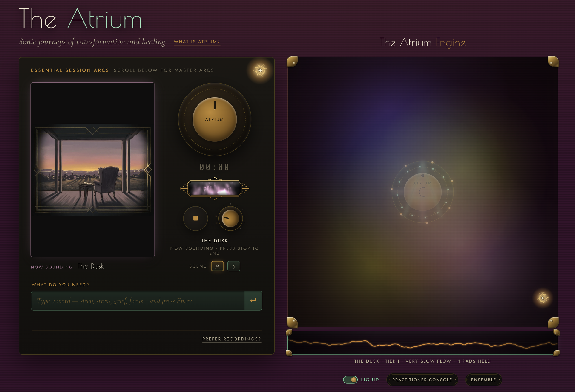Click the ornate nebula visualizer display
Viewport: 575px width, 392px height.
pyautogui.click(x=215, y=189)
